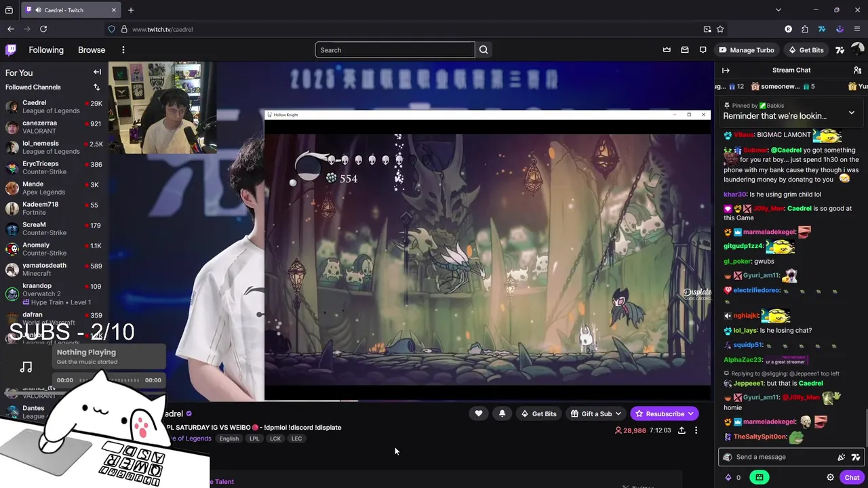The height and width of the screenshot is (488, 868).
Task: Send message with the Chat button
Action: pyautogui.click(x=852, y=477)
